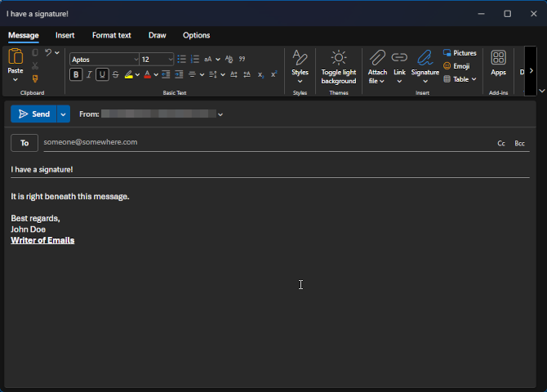
Task: Click the 'John Doe' signature name
Action: pos(29,229)
